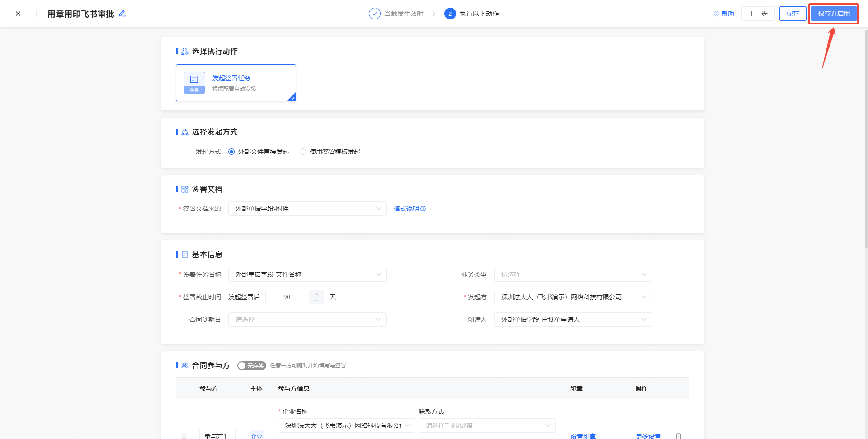Select the 外部文件直接发起 radio option

click(x=231, y=152)
